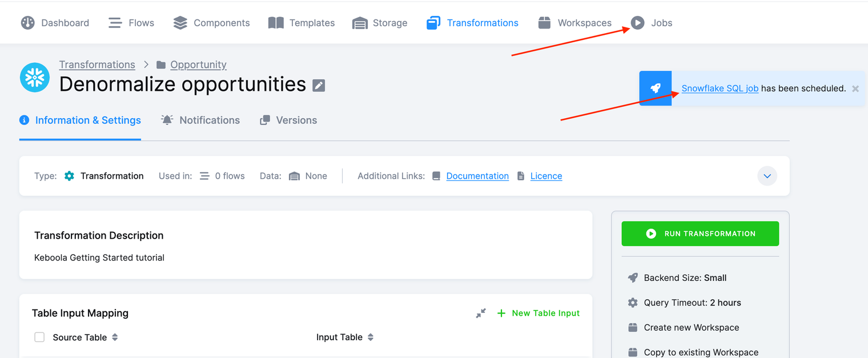The image size is (868, 358).
Task: Click the 0 flows text
Action: (x=230, y=176)
